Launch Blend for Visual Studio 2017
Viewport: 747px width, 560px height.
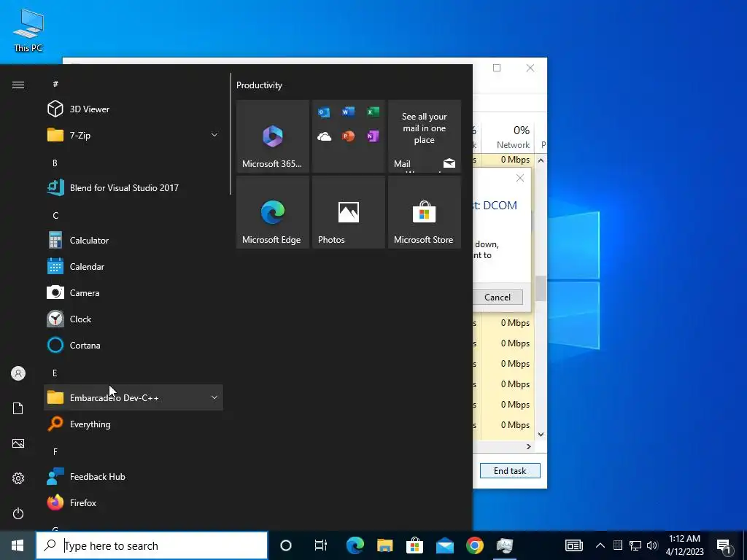(133, 187)
